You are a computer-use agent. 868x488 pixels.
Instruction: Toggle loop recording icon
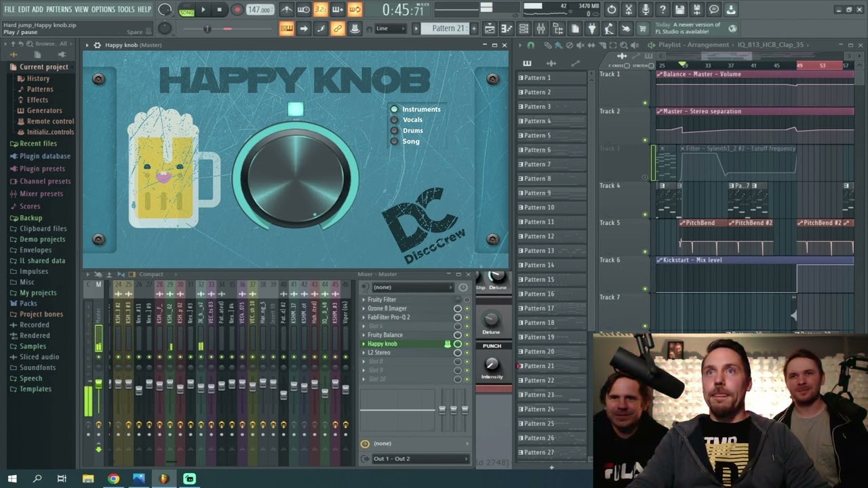click(x=354, y=9)
